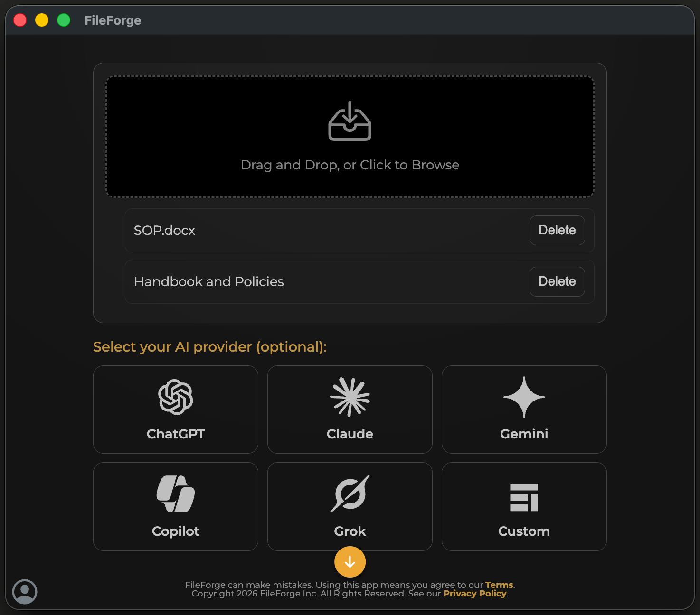Choose the Grok provider card
This screenshot has height=615, width=700.
pos(350,506)
